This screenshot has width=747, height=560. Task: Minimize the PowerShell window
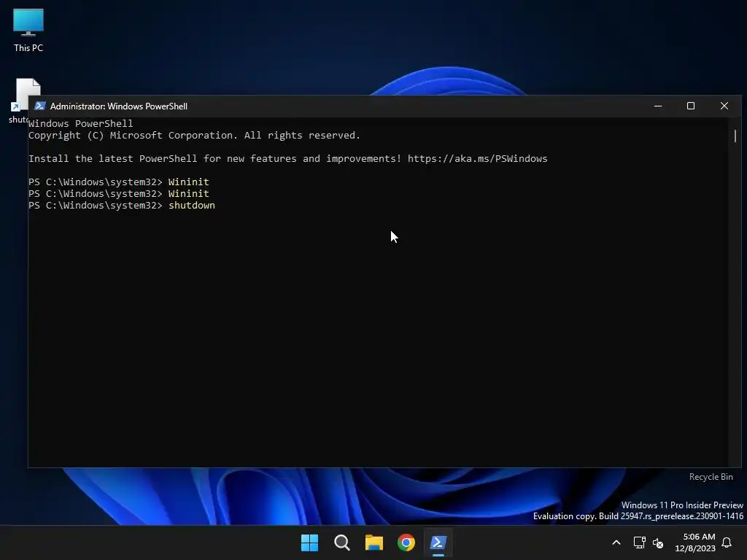point(658,106)
